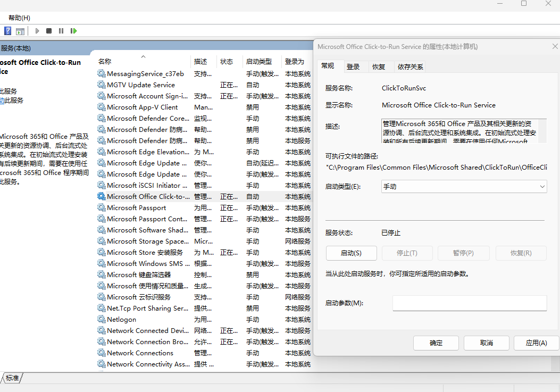Pause service with the pause toolbar icon
560x392 pixels.
[61, 31]
